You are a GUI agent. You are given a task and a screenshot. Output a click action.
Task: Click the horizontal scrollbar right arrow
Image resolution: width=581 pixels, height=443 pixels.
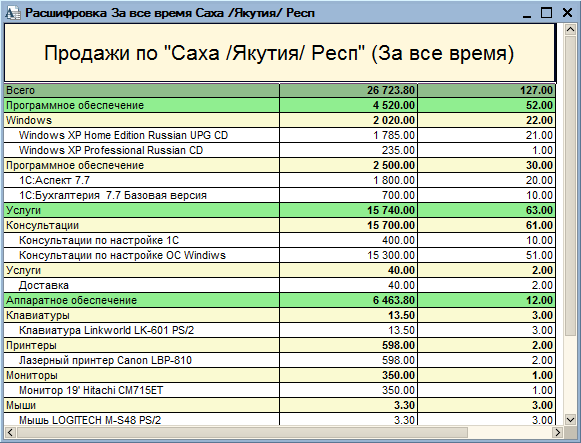[x=557, y=432]
